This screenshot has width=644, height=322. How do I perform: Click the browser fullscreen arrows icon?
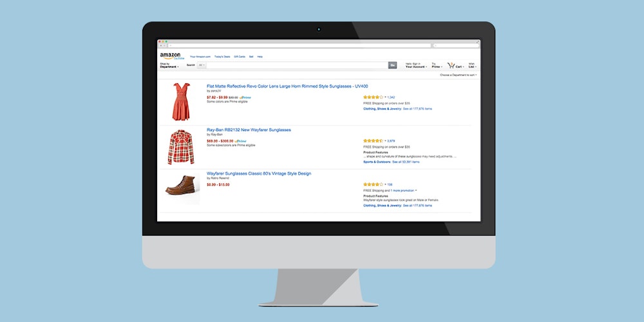[478, 41]
